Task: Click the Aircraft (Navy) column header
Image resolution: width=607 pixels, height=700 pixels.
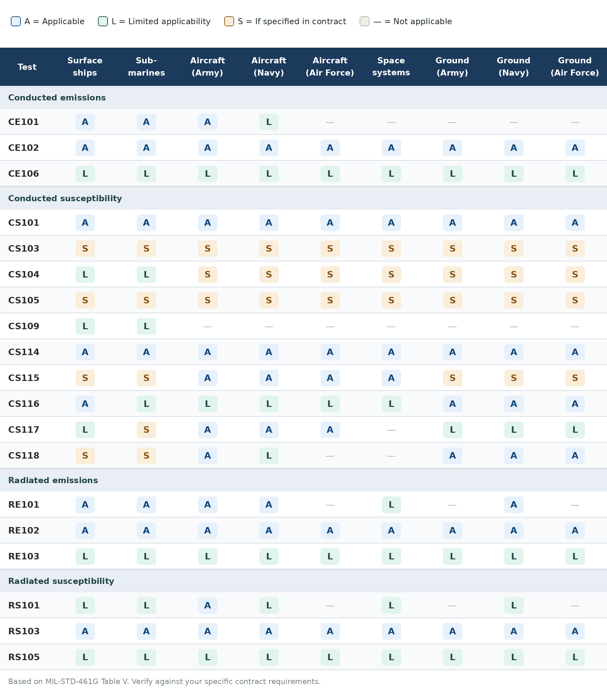Action: coord(269,67)
